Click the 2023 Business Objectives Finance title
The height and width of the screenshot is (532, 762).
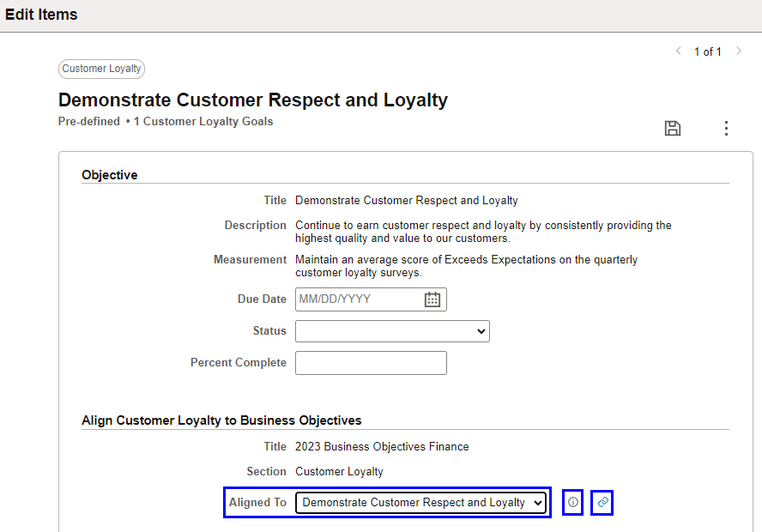click(x=382, y=446)
